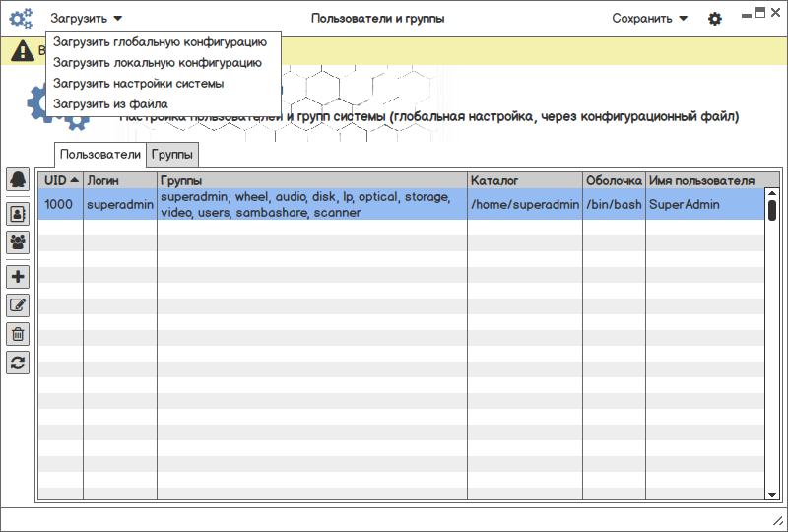Screen dimensions: 788x532
Task: Delete selected user with trash icon
Action: [18, 334]
